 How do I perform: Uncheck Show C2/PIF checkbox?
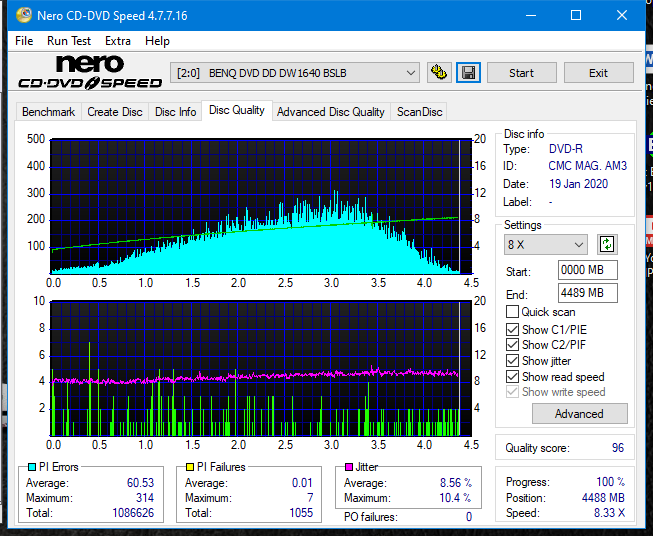512,345
